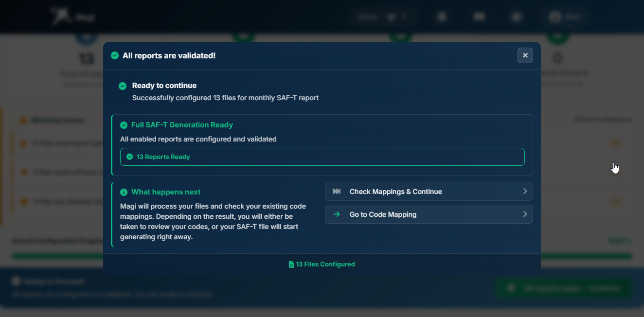Viewport: 644px width, 317px height.
Task: Click the Check Mappings & Continue button
Action: click(429, 192)
